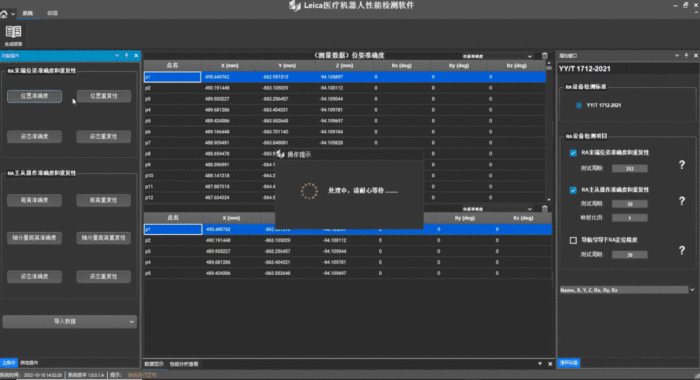Switch to the 其他操作 tab
The width and height of the screenshot is (700, 380).
[x=29, y=363]
